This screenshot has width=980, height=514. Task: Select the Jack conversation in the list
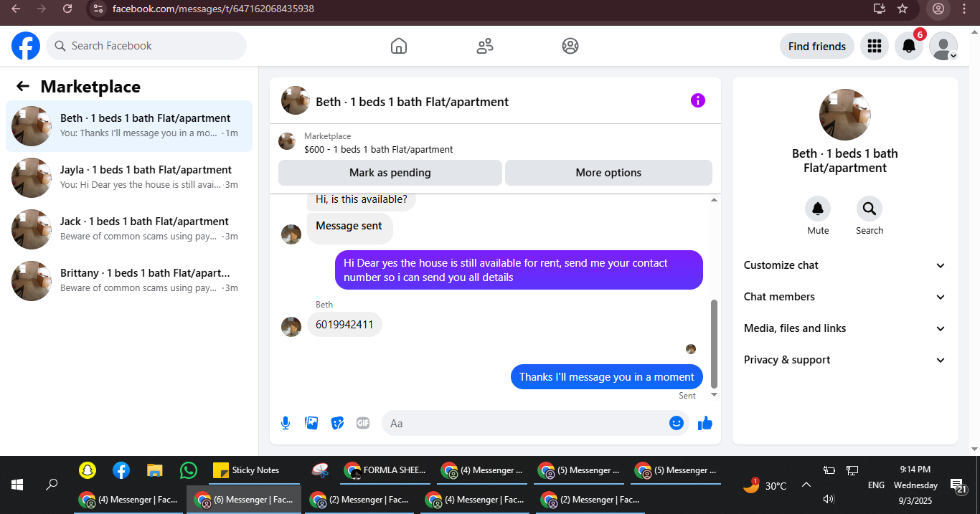coord(129,229)
